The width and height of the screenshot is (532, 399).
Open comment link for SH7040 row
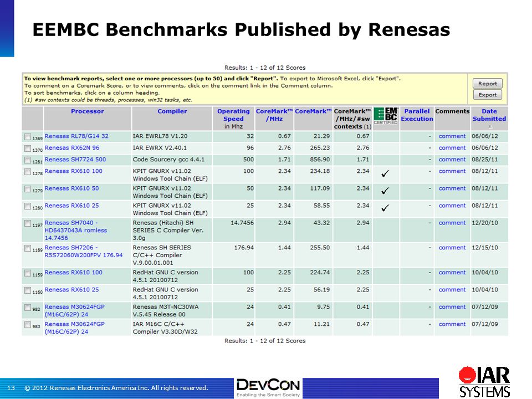tap(452, 223)
